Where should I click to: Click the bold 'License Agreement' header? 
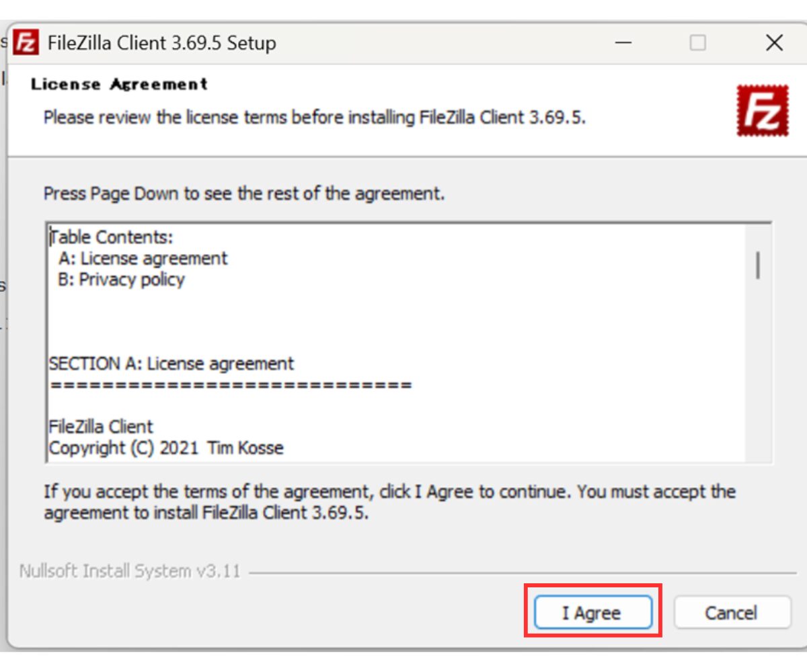coord(119,85)
